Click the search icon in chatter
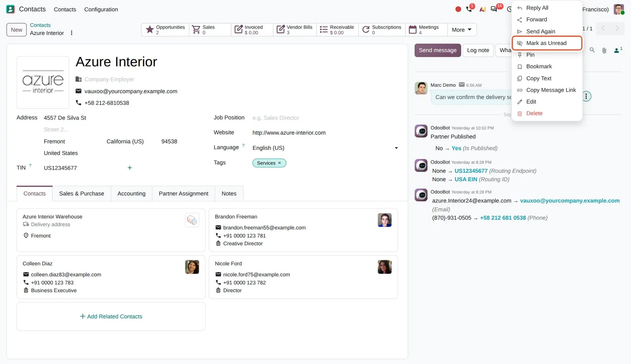Viewport: 631px width, 364px height. click(x=592, y=50)
